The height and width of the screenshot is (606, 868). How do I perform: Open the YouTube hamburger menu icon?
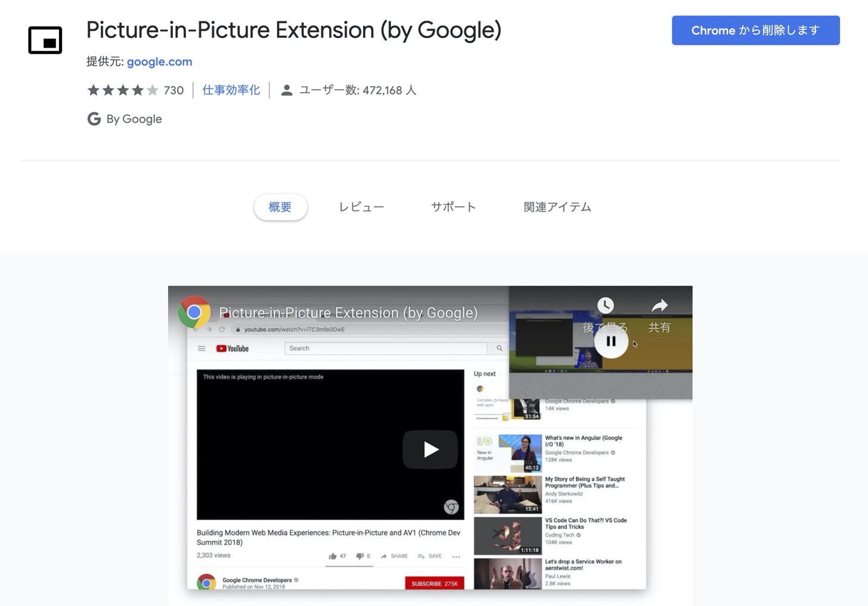tap(201, 348)
